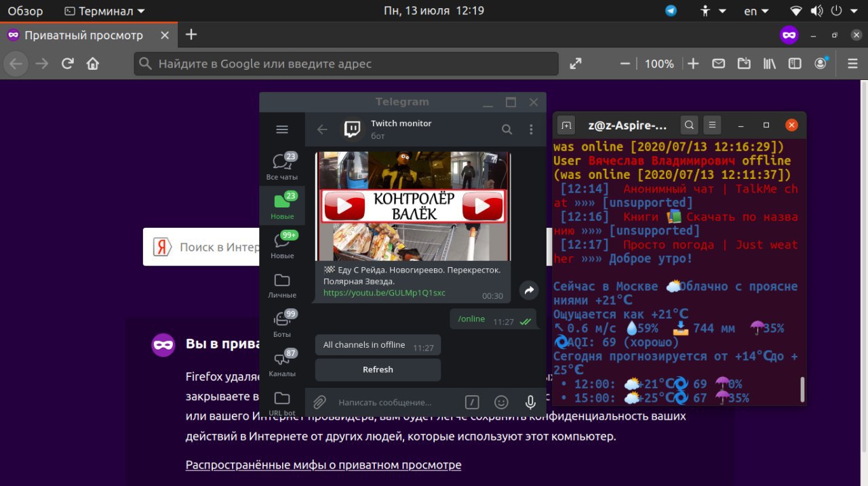Attach a file with paperclip icon

point(319,402)
